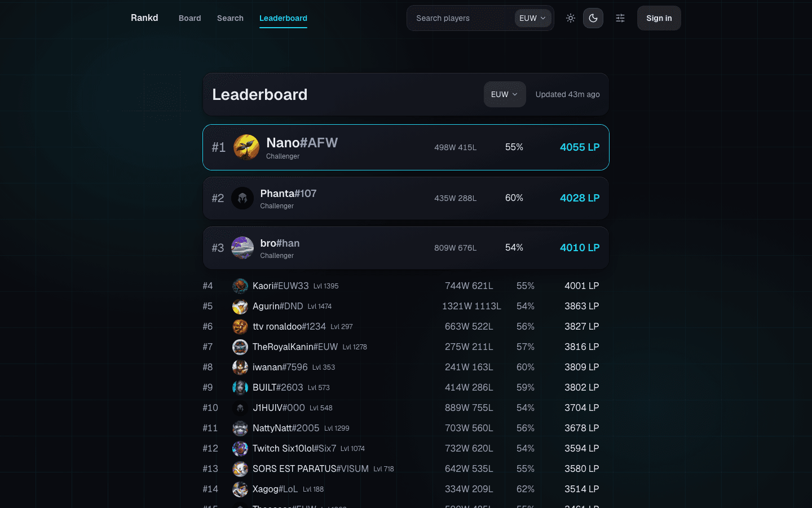Click the 4010 LP value

[x=580, y=248]
